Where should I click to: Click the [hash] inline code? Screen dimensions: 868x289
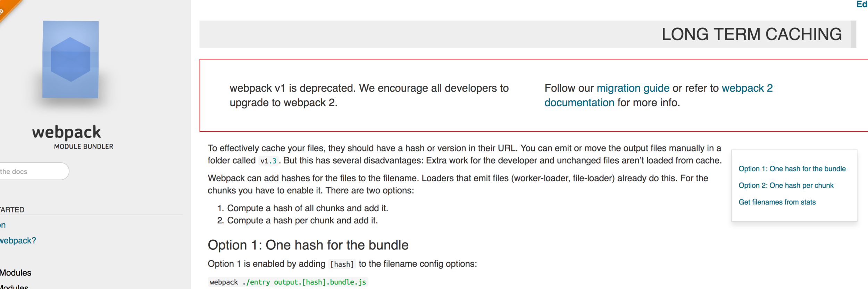pos(342,264)
